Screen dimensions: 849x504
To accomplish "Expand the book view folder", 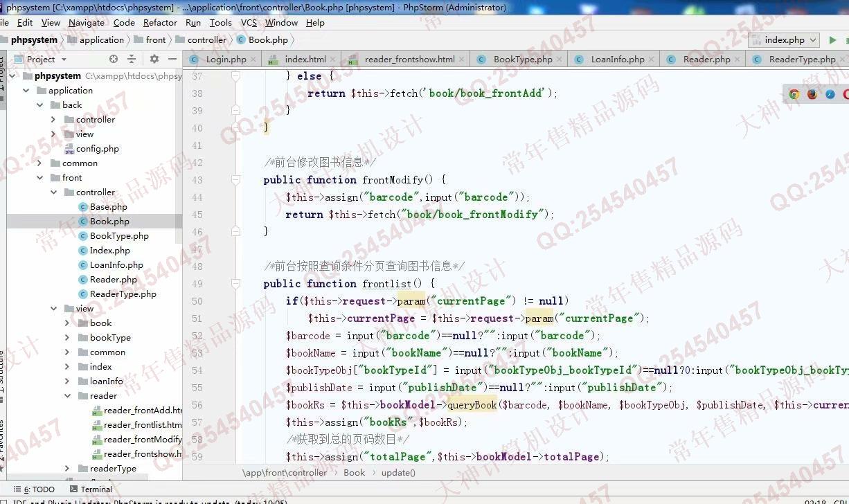I will click(x=67, y=323).
